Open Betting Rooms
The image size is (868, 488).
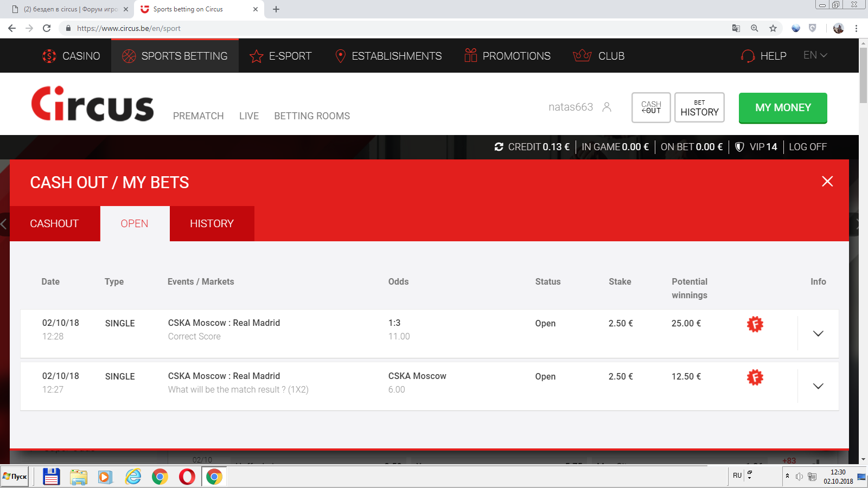312,116
